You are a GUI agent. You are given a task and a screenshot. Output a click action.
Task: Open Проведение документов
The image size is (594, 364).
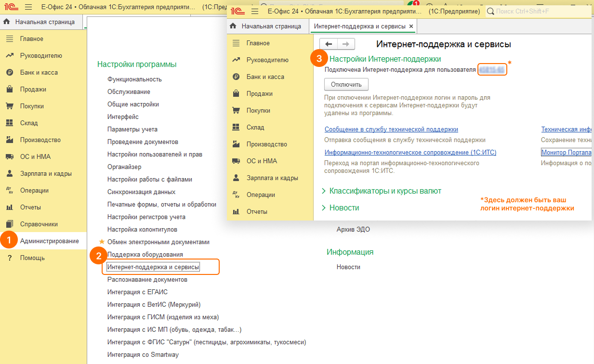(x=143, y=142)
